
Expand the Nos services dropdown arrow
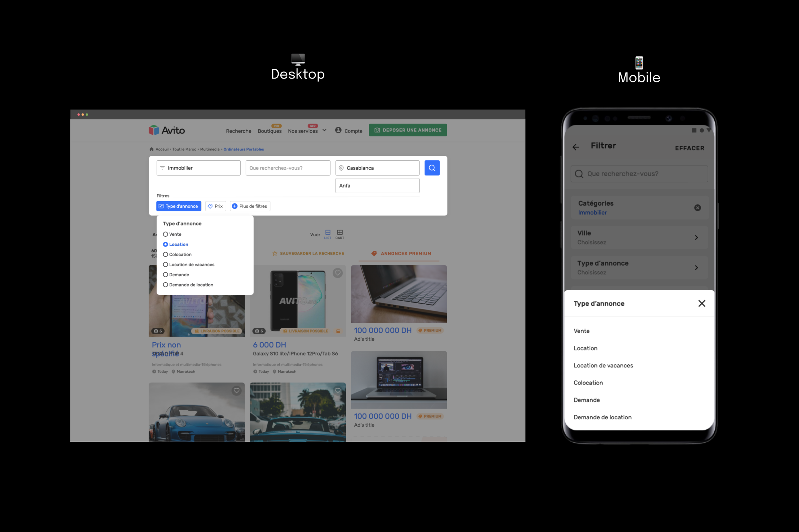point(325,130)
